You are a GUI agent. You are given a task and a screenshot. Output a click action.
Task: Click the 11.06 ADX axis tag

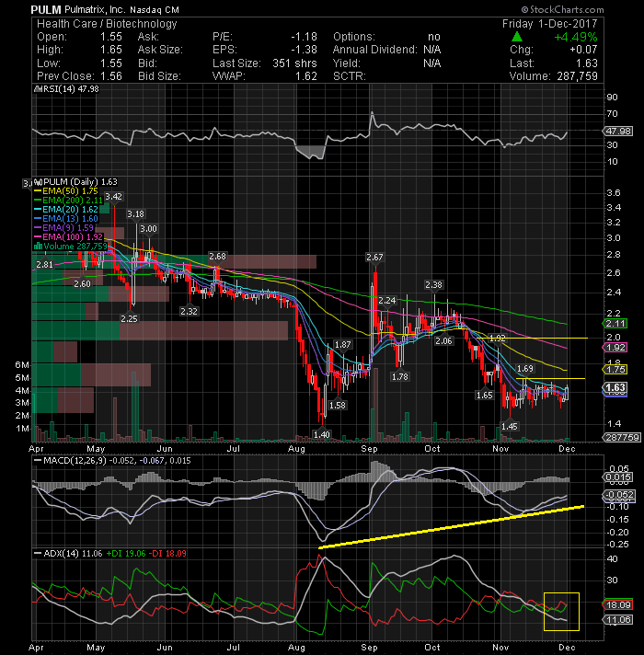[x=618, y=619]
